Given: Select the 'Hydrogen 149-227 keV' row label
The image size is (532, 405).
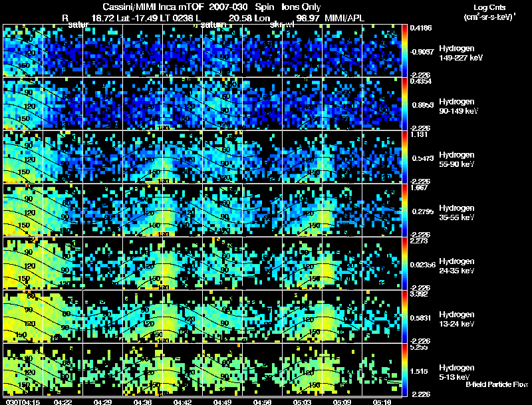Looking at the screenshot, I should pyautogui.click(x=461, y=53).
